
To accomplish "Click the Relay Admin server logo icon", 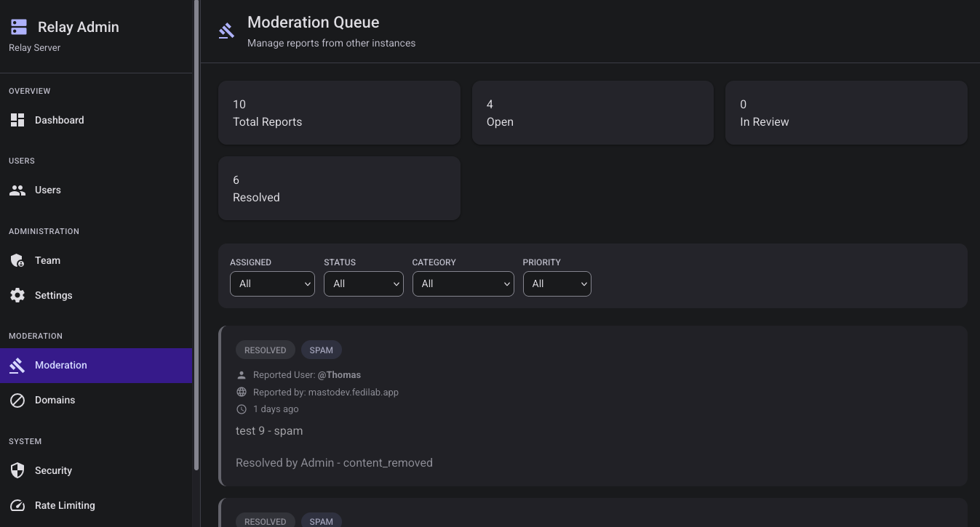I will coord(18,28).
